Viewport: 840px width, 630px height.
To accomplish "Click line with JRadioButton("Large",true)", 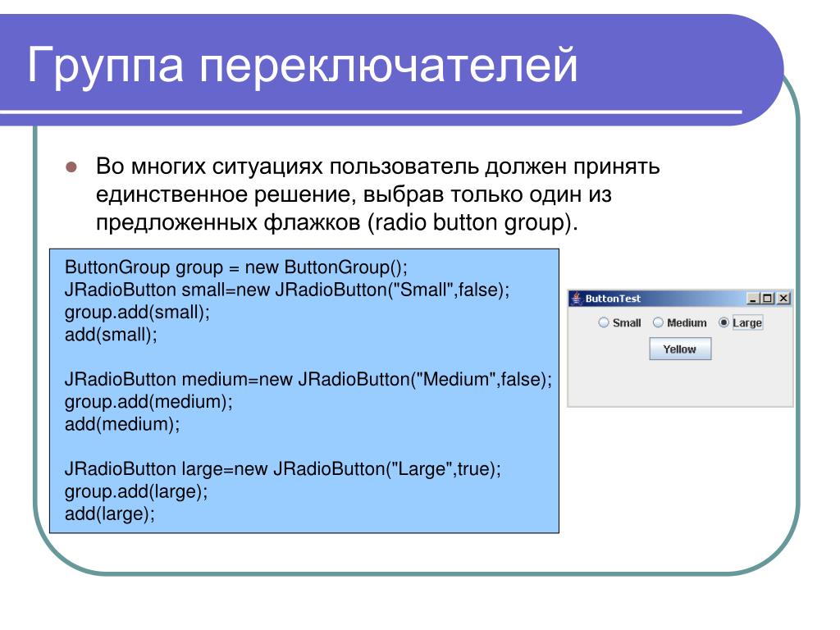I will pyautogui.click(x=283, y=468).
